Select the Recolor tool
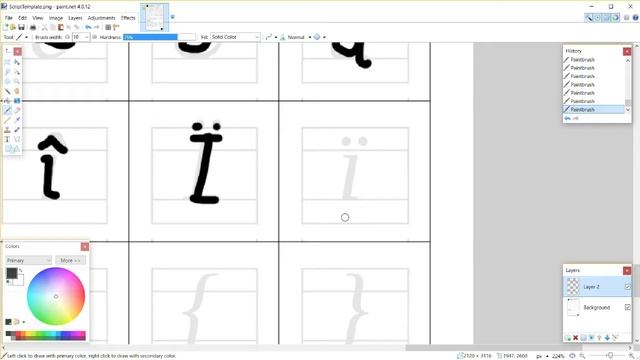The width and height of the screenshot is (640, 360). pyautogui.click(x=17, y=130)
